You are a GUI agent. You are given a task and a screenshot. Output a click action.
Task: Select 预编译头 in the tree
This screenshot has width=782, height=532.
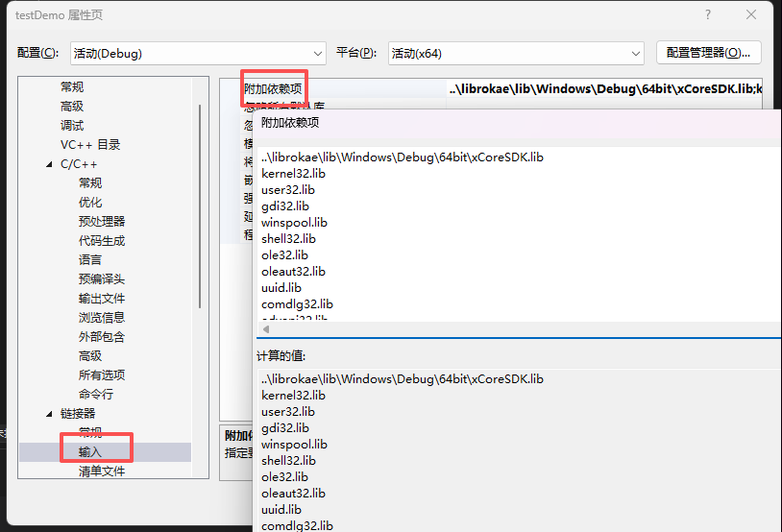(x=102, y=279)
